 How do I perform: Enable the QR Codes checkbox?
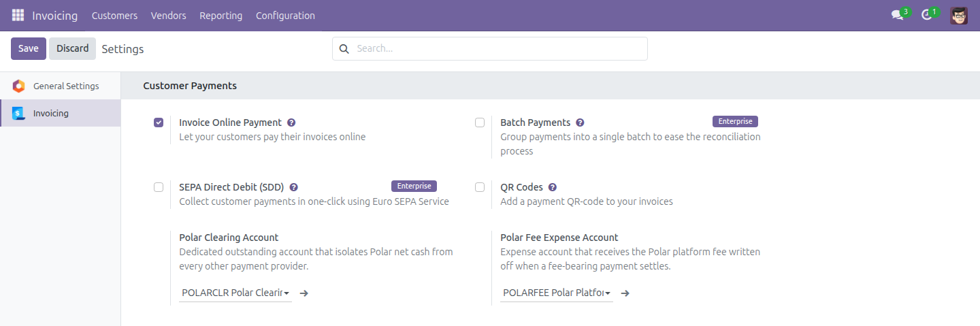click(x=480, y=187)
